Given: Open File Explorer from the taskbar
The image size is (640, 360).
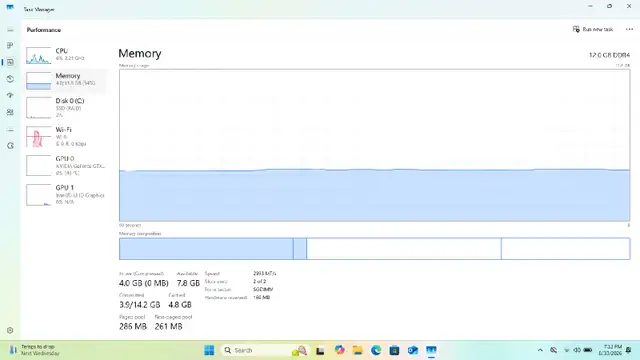Looking at the screenshot, I should click(x=358, y=350).
